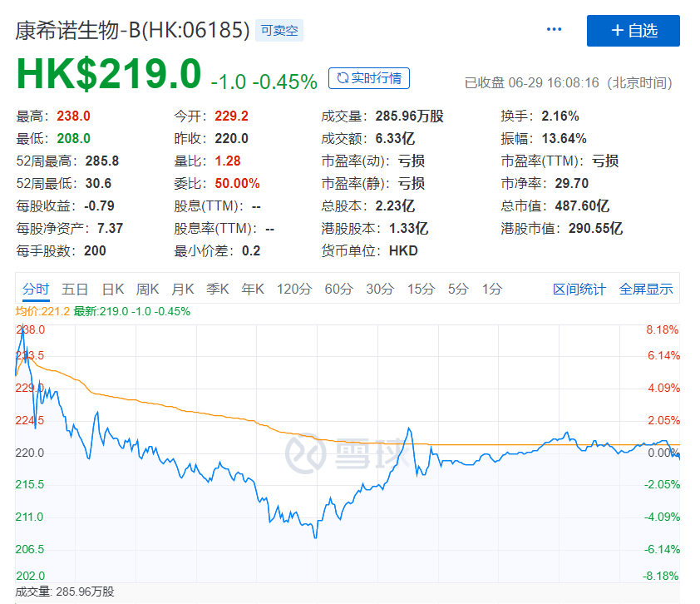
Task: Open the 区间统计 range statistics link
Action: 579,290
